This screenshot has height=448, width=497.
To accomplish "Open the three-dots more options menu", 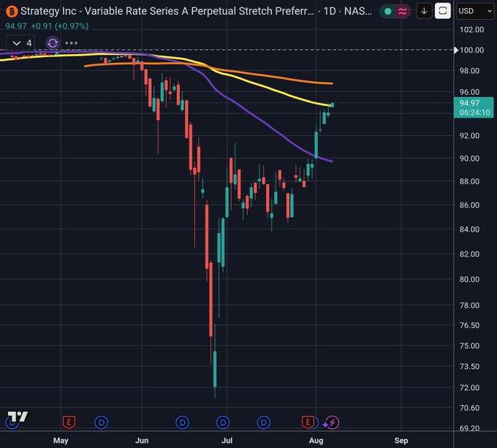I will (x=72, y=43).
